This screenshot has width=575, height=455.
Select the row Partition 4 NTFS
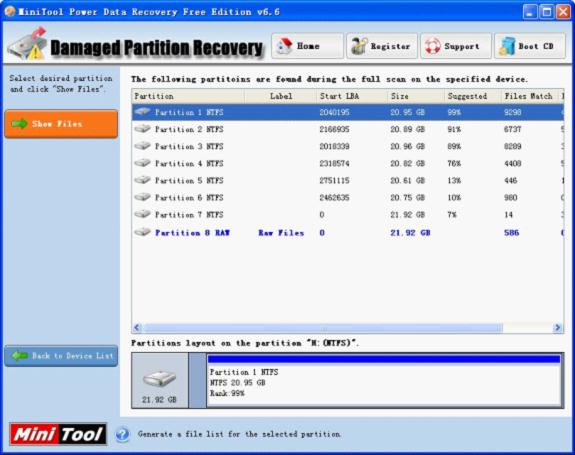click(348, 163)
